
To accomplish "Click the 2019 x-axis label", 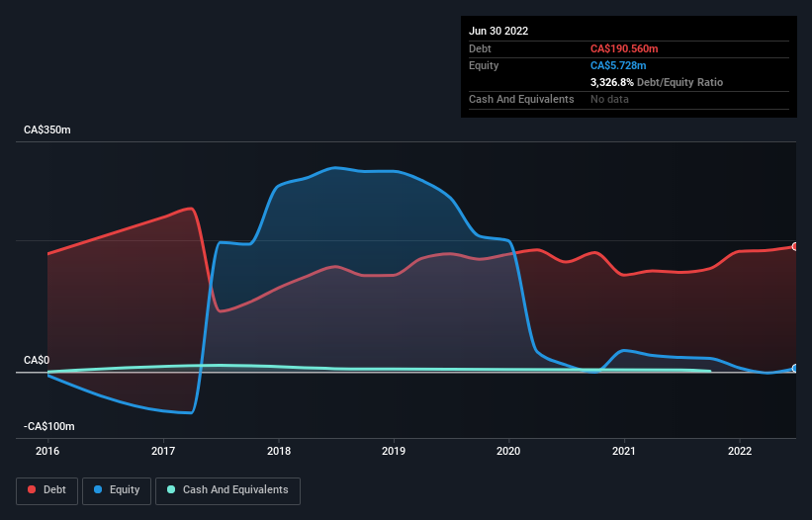I will pos(394,451).
